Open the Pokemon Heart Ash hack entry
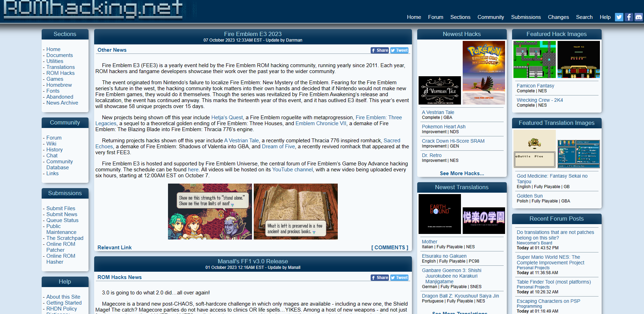Image resolution: width=644 pixels, height=314 pixels. click(x=444, y=127)
